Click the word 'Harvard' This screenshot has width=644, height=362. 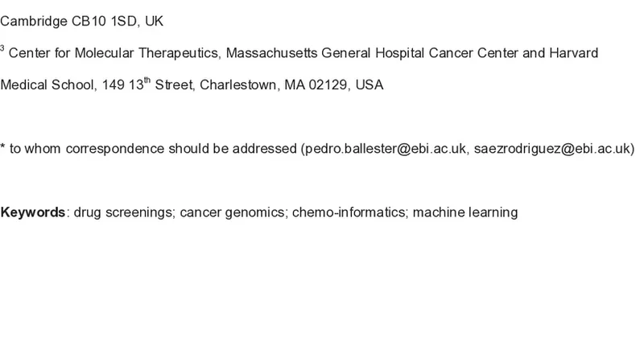(x=573, y=53)
